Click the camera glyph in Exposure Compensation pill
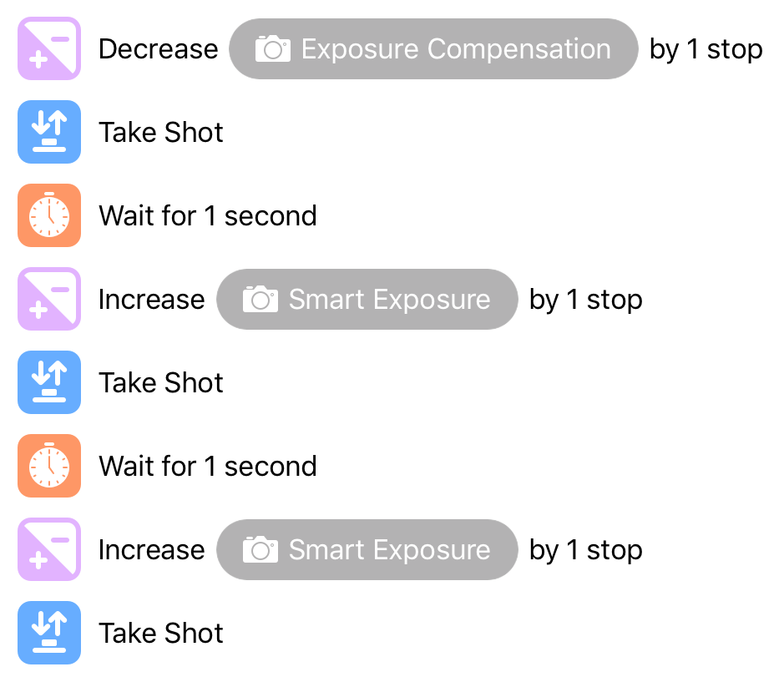Screen dimensions: 784x682 point(272,48)
